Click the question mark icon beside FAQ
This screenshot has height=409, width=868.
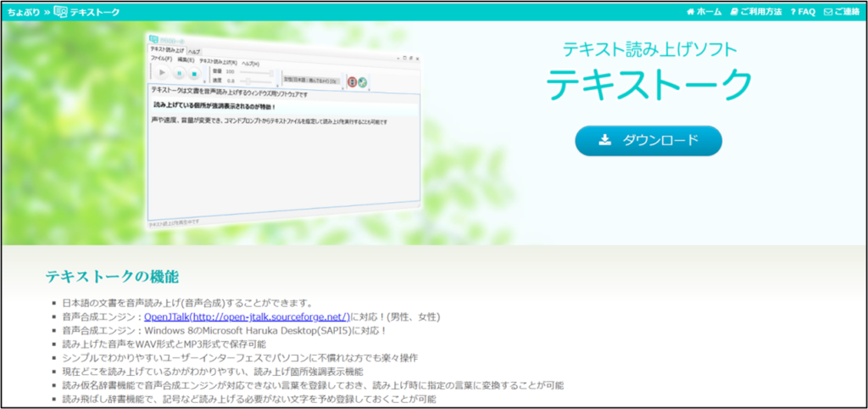tap(793, 12)
